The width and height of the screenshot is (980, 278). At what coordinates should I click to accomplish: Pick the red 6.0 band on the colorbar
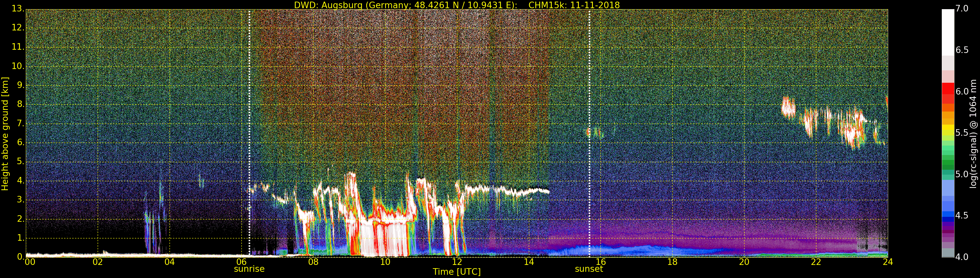[x=948, y=91]
